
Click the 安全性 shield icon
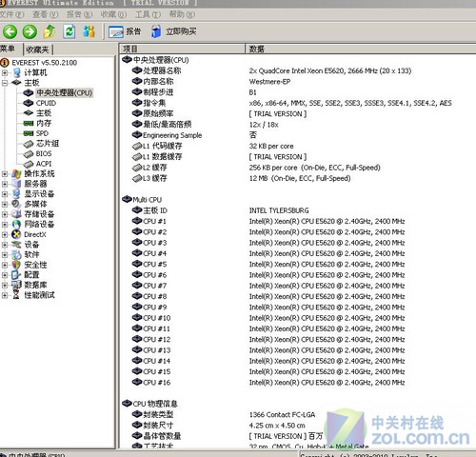click(x=16, y=265)
